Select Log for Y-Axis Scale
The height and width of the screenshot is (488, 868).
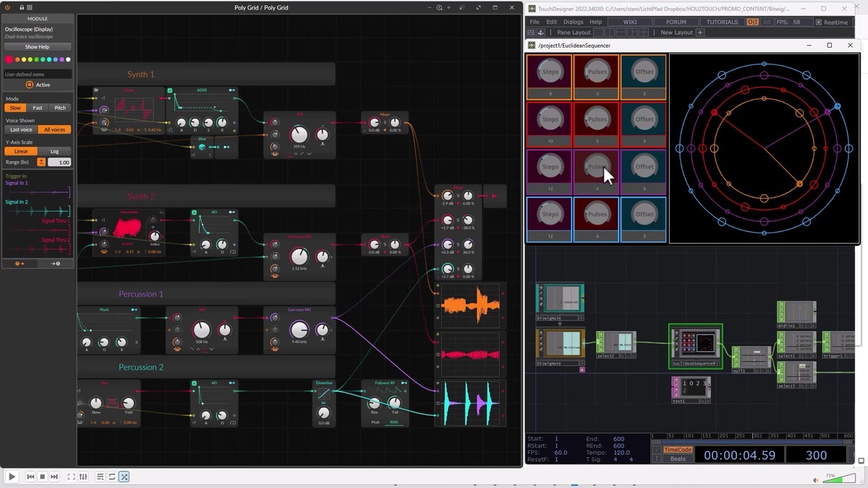(55, 151)
